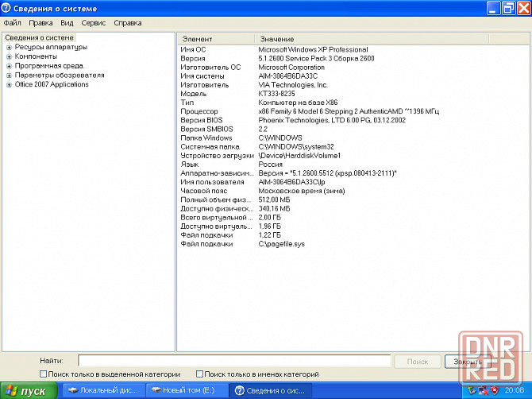This screenshot has height=399, width=532.
Task: Select Программная среда label in tree
Action: coord(49,66)
